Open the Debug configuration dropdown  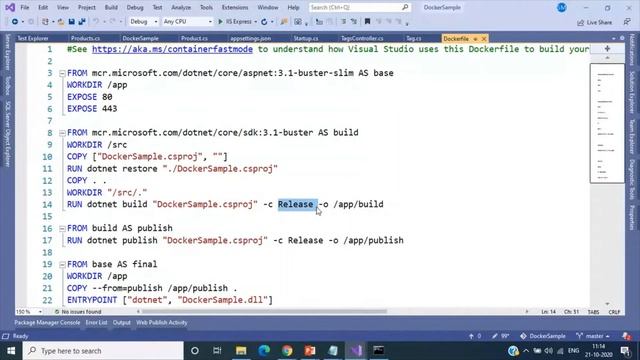pyautogui.click(x=144, y=22)
